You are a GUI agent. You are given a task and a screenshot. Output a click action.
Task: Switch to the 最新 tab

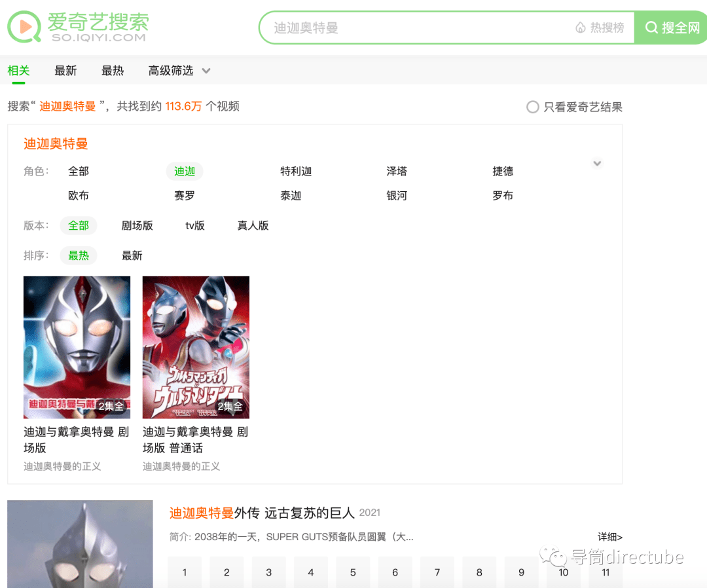(65, 70)
